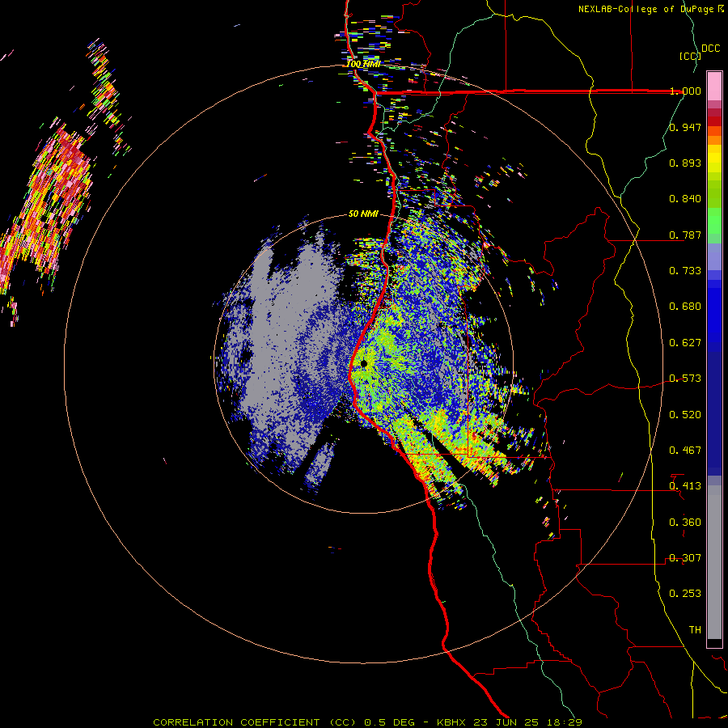The width and height of the screenshot is (728, 728).
Task: Click the 0.253 legend value
Action: pyautogui.click(x=685, y=594)
